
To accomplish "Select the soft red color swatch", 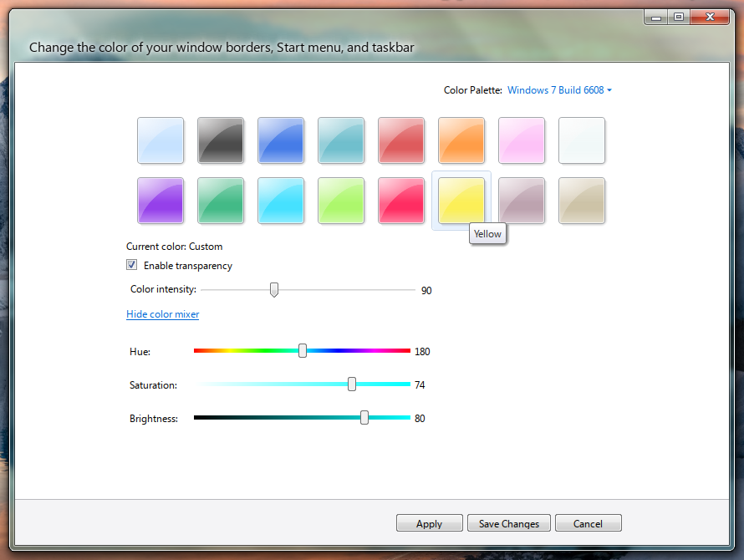I will (401, 140).
